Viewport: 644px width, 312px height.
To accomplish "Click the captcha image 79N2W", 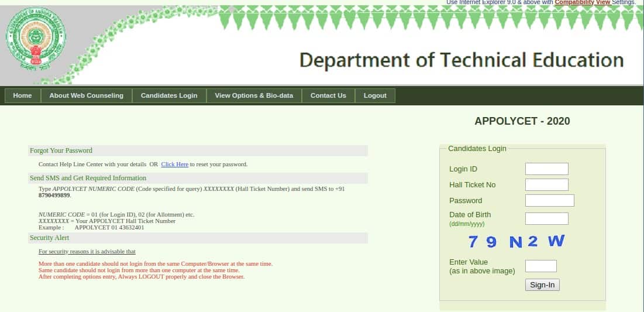I will (516, 241).
